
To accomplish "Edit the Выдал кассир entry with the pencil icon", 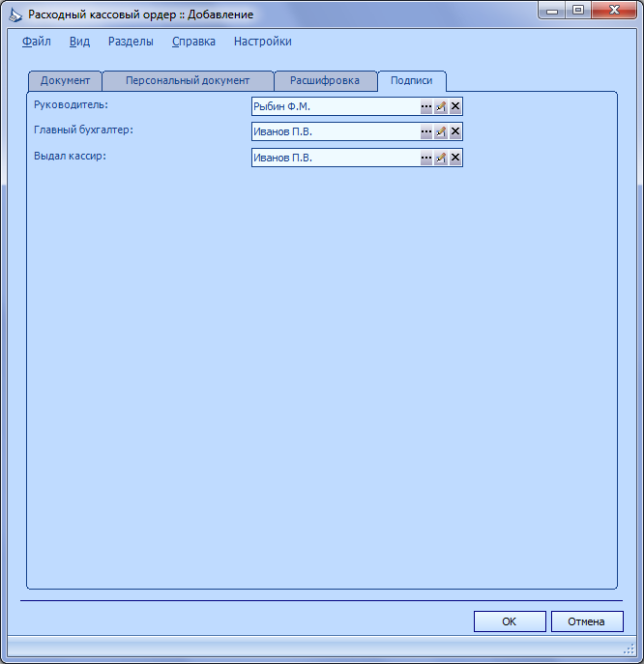I will (441, 158).
